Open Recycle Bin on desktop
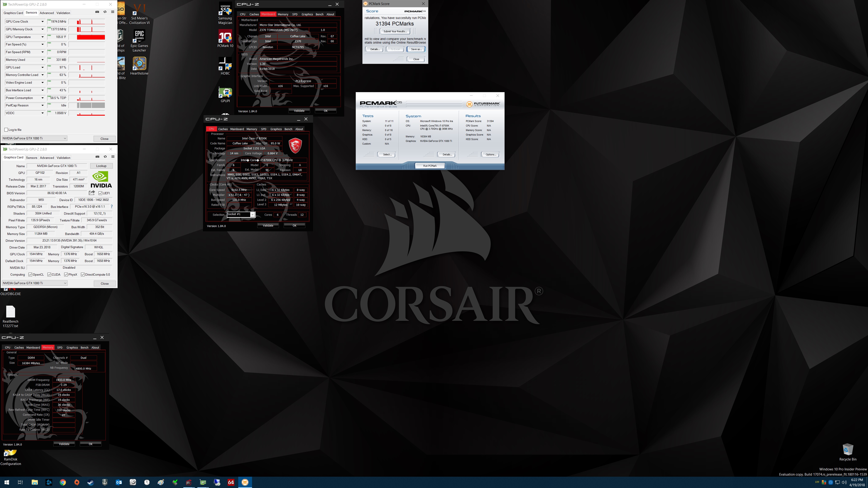The height and width of the screenshot is (488, 868). [x=848, y=452]
